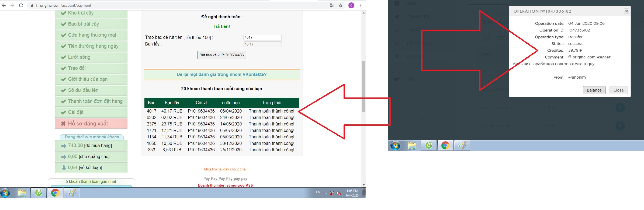644x210 pixels.
Task: Click the 40,17 RUB payment row amount
Action: click(x=172, y=111)
